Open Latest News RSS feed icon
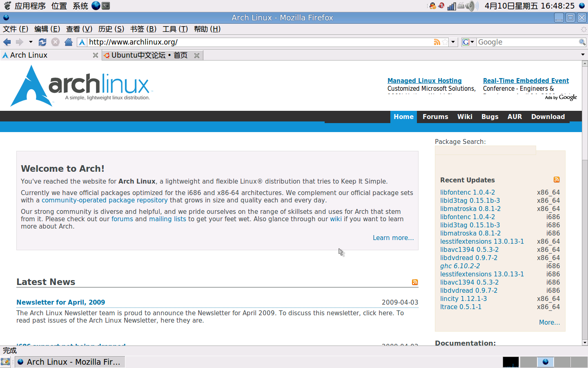 (x=415, y=282)
